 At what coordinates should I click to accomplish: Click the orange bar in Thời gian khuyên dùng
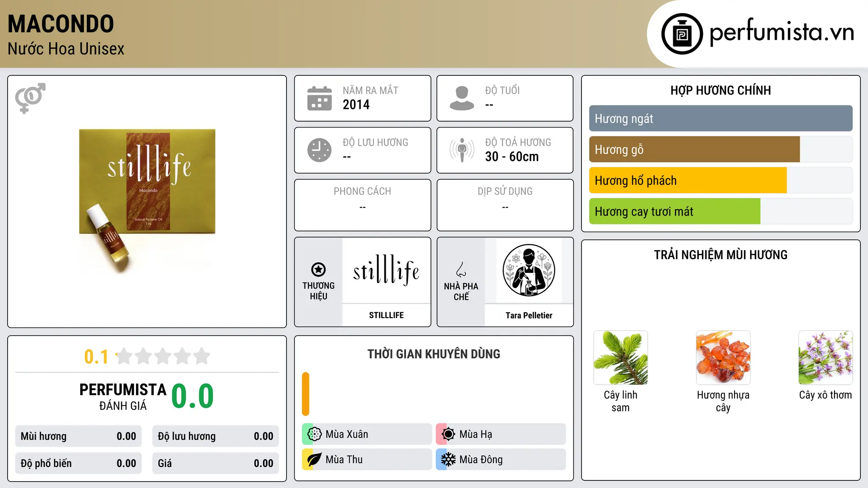click(306, 394)
